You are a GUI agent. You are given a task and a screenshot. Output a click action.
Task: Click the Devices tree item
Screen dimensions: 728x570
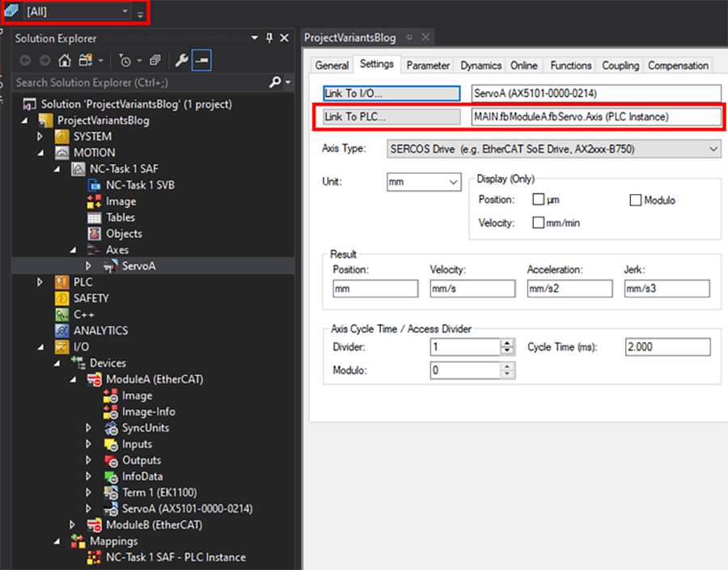pyautogui.click(x=108, y=363)
